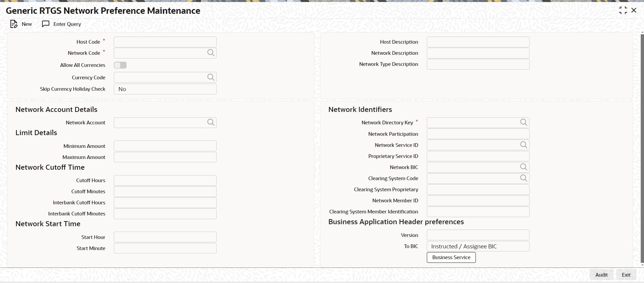
Task: Click the Version input field
Action: click(478, 235)
